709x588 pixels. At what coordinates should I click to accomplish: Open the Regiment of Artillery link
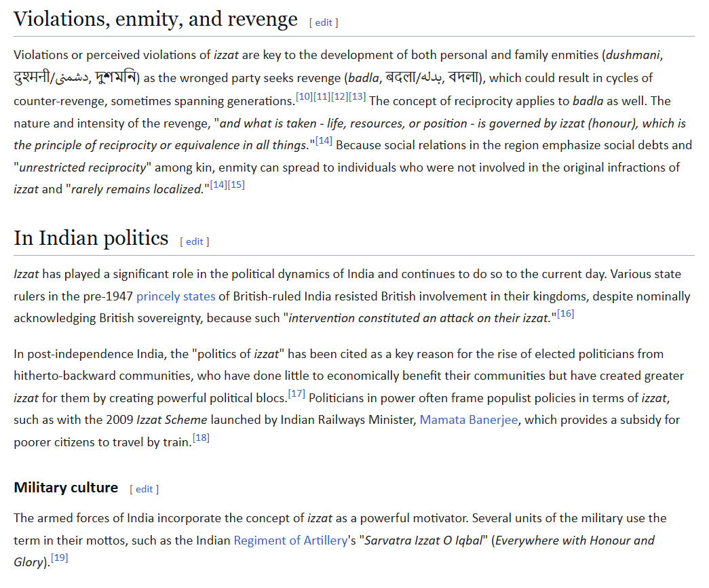pos(290,541)
